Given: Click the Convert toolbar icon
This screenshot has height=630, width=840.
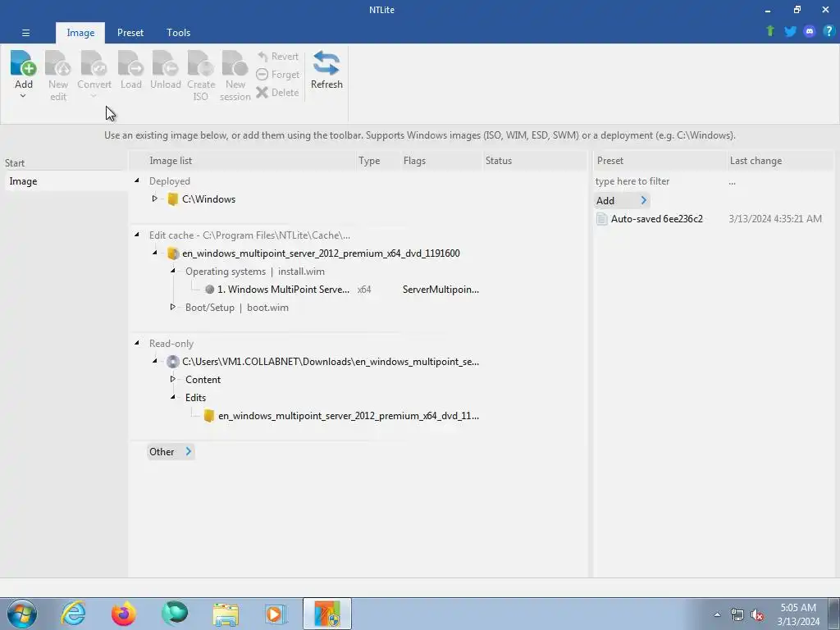Looking at the screenshot, I should 94,63.
